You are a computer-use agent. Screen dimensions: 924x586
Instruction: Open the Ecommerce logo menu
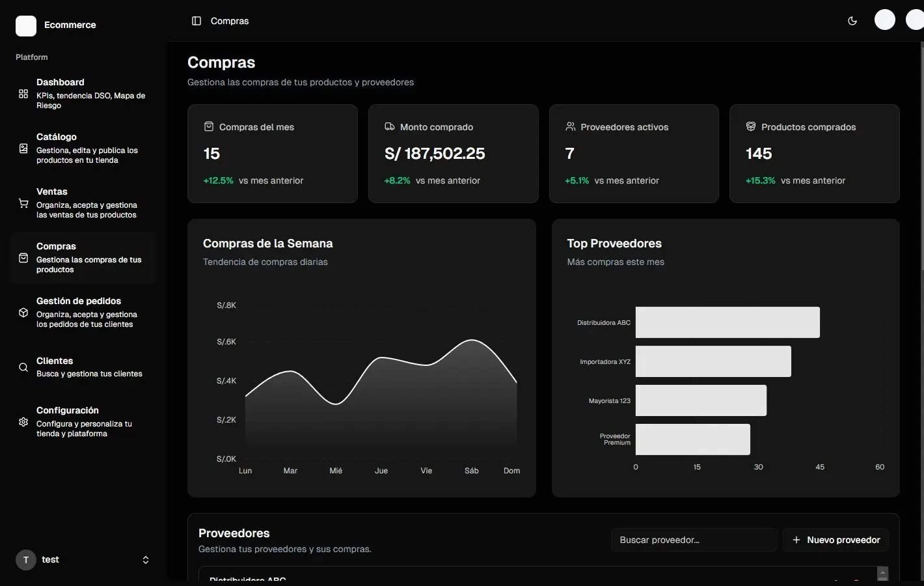point(25,25)
